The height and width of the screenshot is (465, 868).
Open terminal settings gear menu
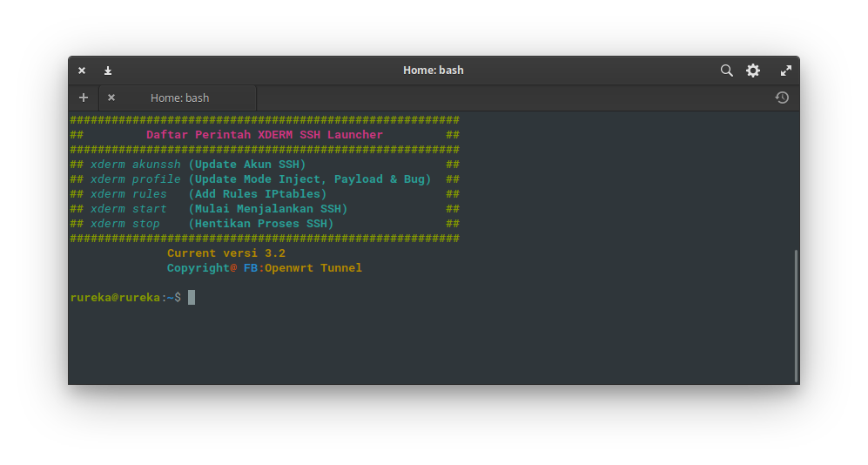tap(753, 71)
